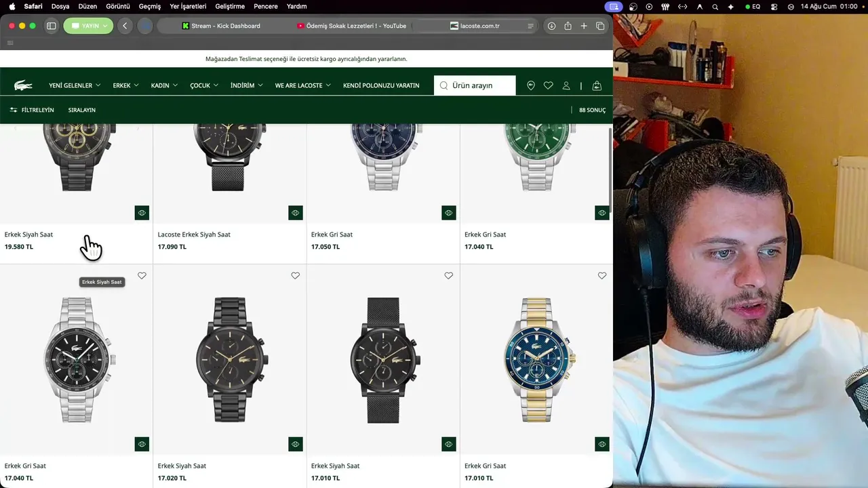Quick view the 19.580 TL Erkek Siyah Saat
The image size is (868, 488).
coord(142,213)
